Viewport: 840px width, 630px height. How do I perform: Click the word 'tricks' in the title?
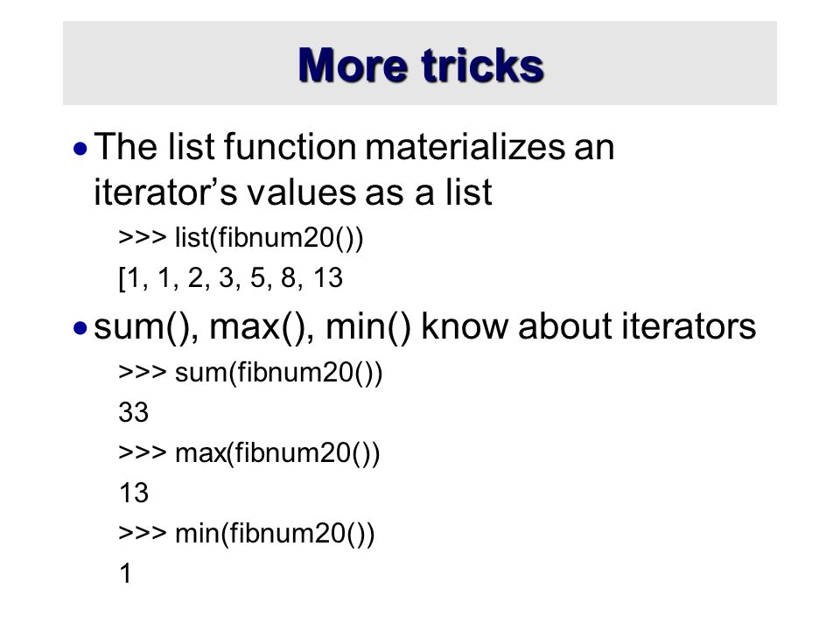483,66
